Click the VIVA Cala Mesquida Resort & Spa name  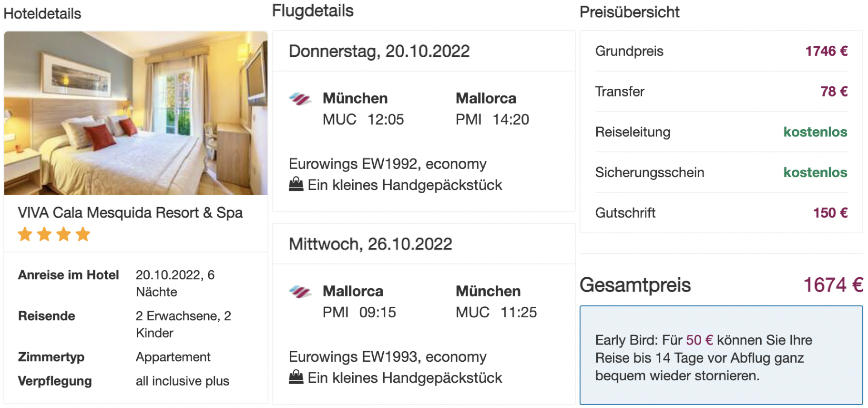coord(130,212)
